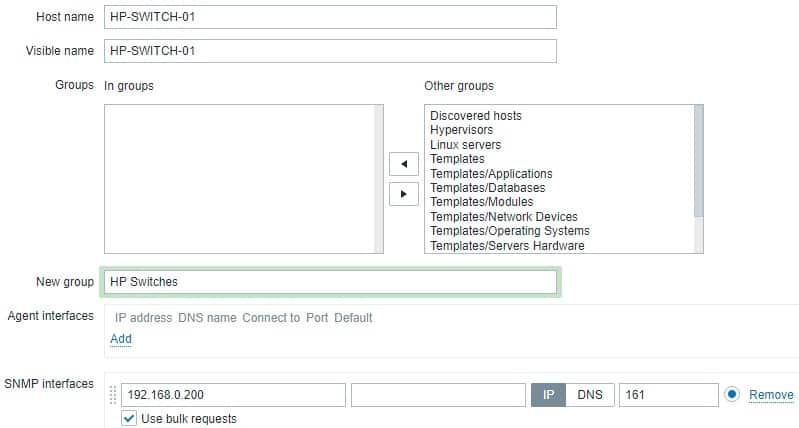Toggle the Use bulk requests checkbox

(x=129, y=418)
